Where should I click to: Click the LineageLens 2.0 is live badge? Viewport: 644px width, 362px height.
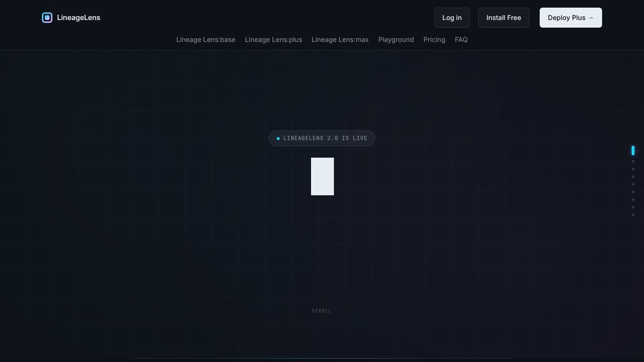tap(322, 138)
